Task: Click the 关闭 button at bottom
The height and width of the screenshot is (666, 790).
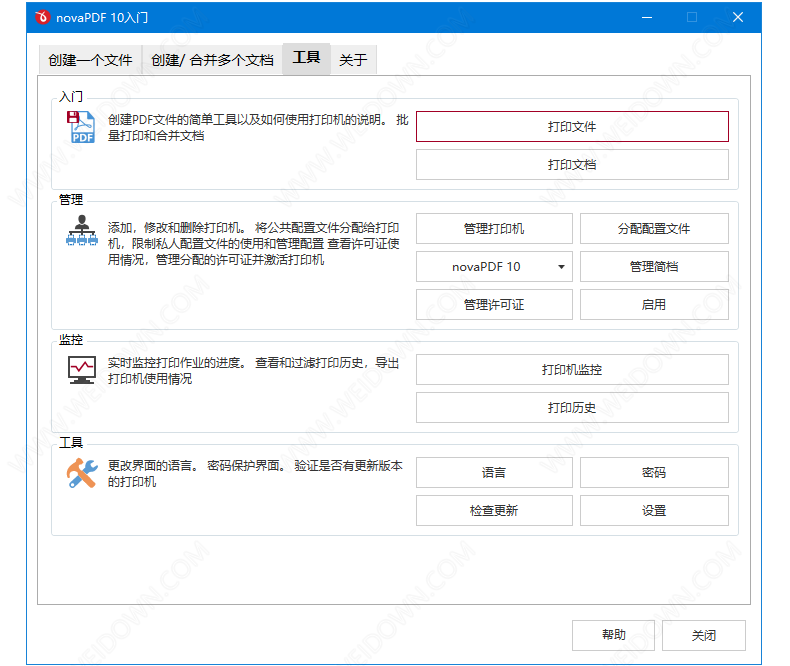Action: (x=703, y=635)
